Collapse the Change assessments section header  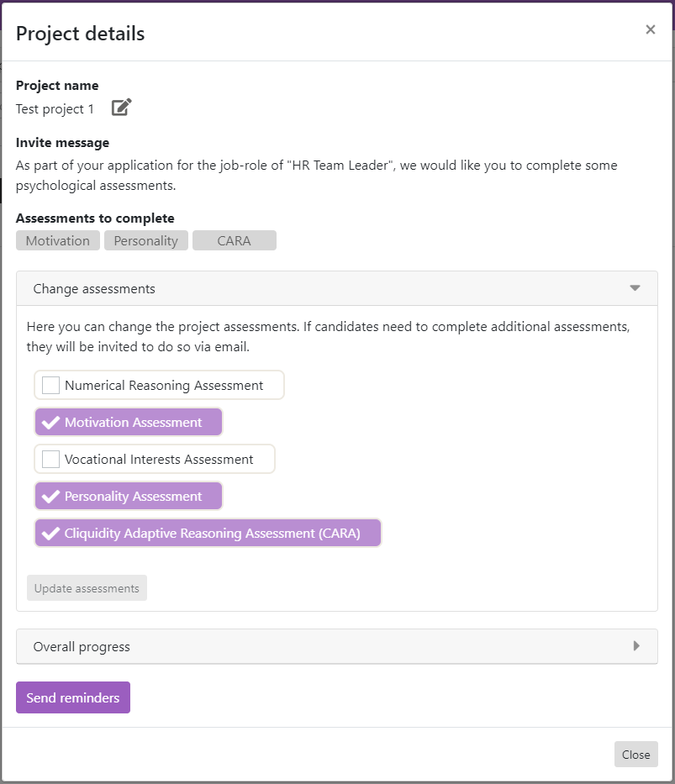pos(94,288)
